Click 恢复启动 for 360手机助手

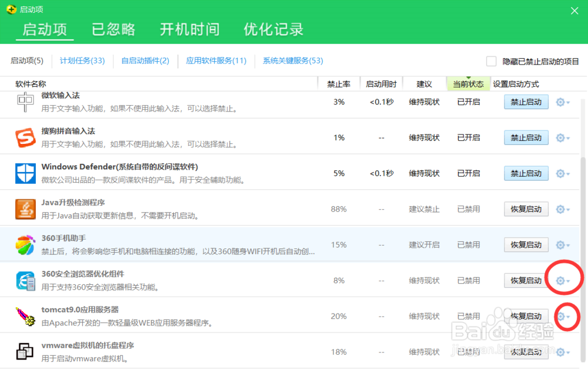pos(526,245)
